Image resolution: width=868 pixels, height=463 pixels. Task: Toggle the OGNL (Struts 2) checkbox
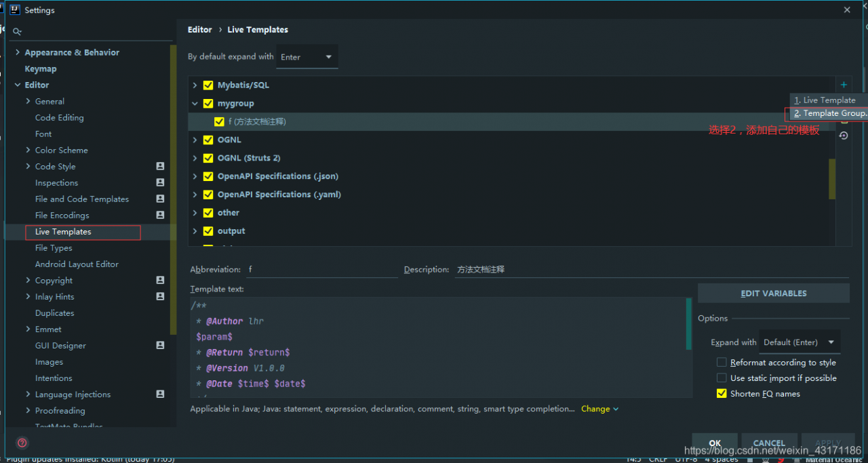coord(208,158)
